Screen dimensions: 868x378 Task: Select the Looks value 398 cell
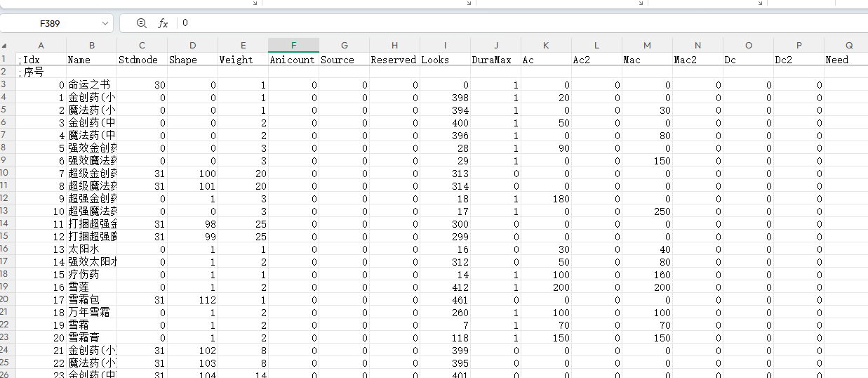coord(445,98)
